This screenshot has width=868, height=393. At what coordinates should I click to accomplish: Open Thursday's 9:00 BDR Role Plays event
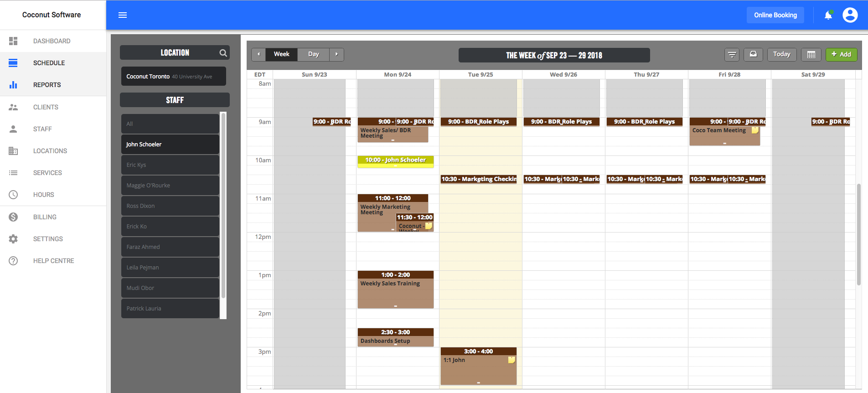click(x=645, y=122)
